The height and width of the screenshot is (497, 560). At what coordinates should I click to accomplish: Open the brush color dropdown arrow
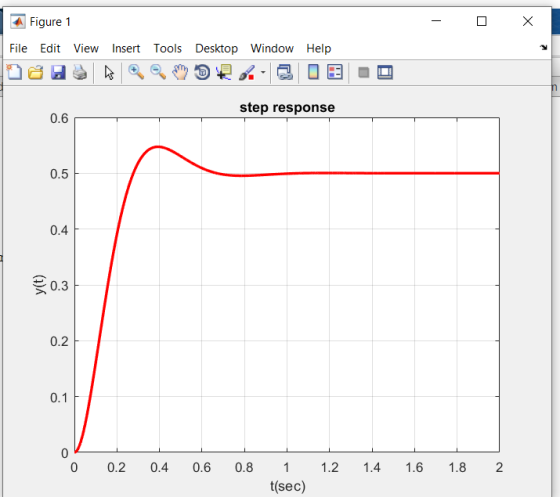click(263, 72)
